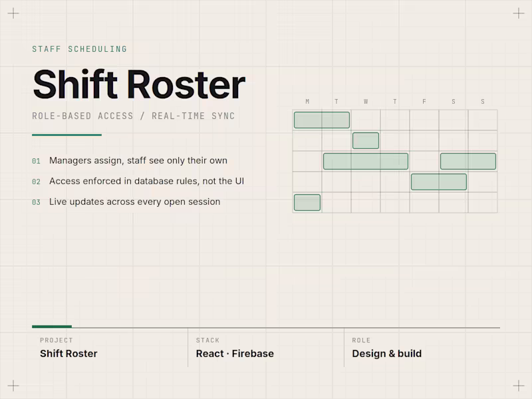The height and width of the screenshot is (399, 532).
Task: Click 'Live updates across every open session'
Action: coord(135,202)
